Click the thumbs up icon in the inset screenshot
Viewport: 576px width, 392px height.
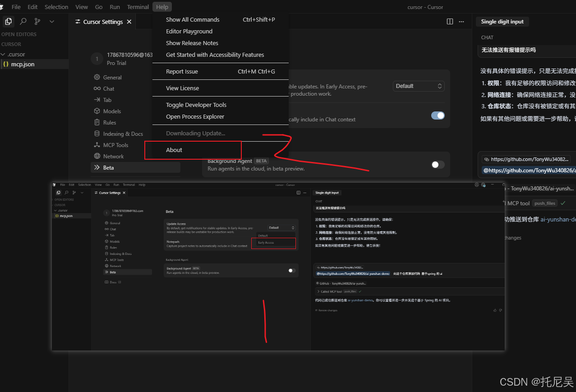pos(495,310)
